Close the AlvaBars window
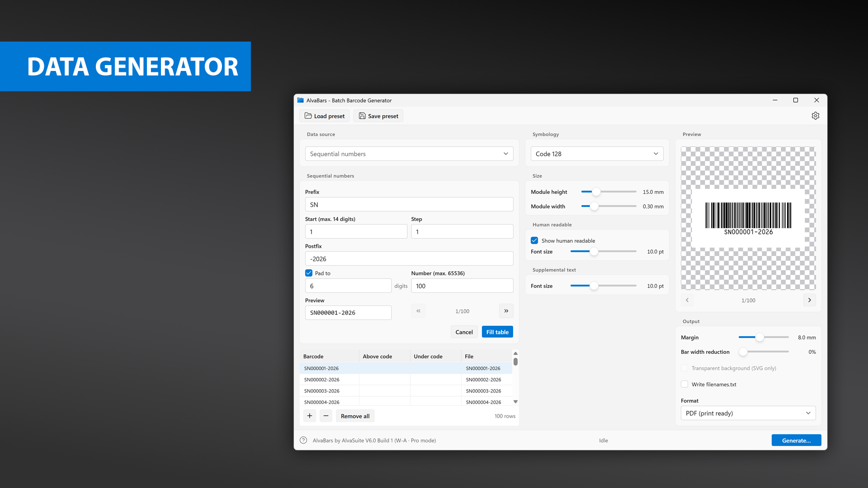This screenshot has width=868, height=488. [x=816, y=100]
